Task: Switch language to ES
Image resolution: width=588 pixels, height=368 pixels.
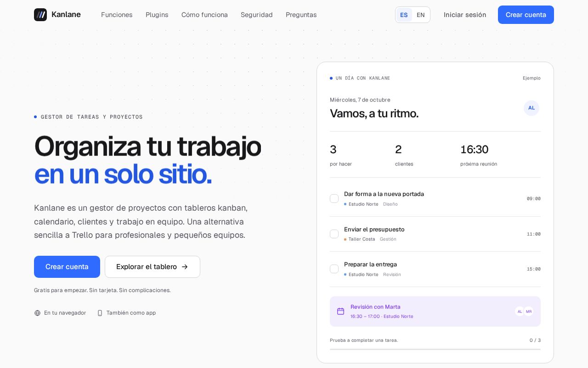Action: tap(404, 15)
